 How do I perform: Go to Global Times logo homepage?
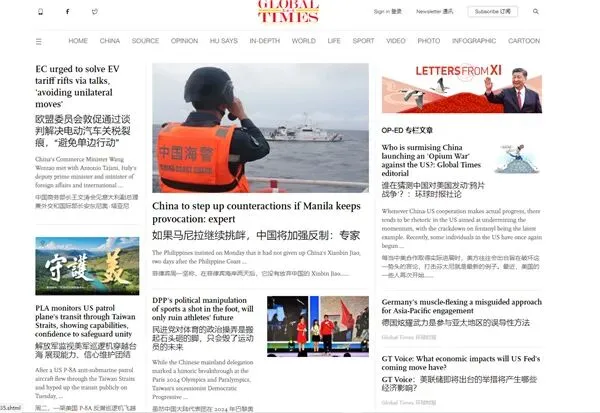289,11
